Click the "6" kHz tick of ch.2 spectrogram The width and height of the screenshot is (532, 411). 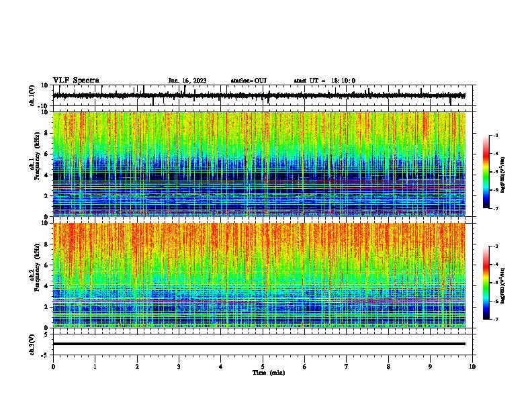(x=46, y=265)
